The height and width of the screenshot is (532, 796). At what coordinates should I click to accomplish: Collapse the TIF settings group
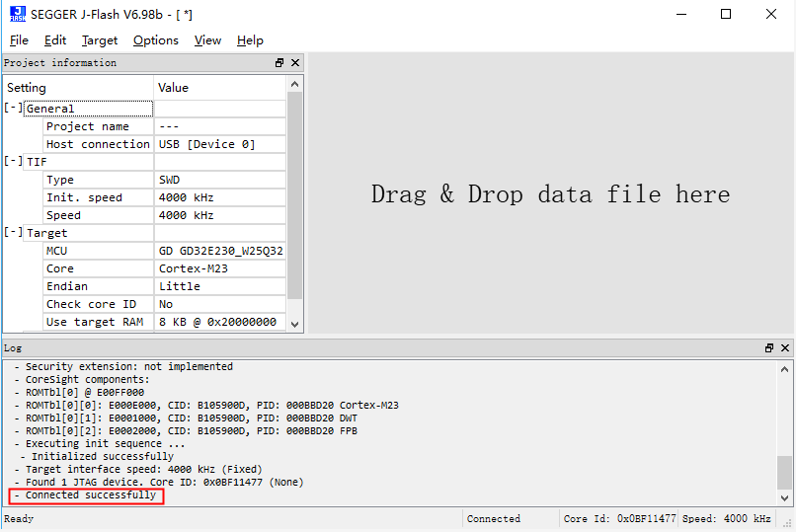13,161
